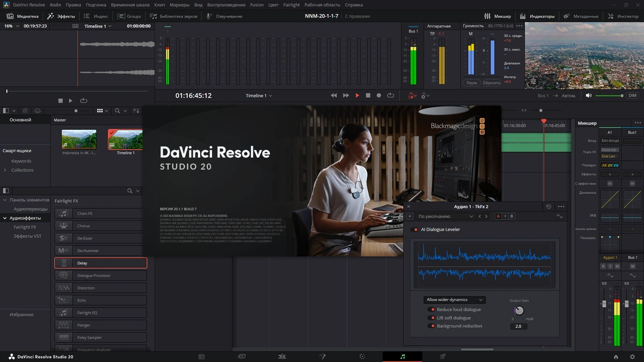Toggle the DIM monitor button
Image resolution: width=644 pixels, height=362 pixels.
pos(633,95)
